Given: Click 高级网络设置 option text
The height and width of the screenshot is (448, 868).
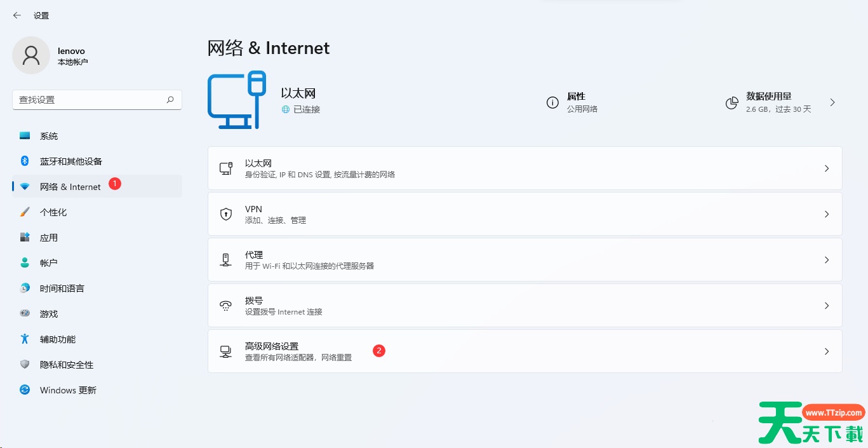Looking at the screenshot, I should click(272, 346).
